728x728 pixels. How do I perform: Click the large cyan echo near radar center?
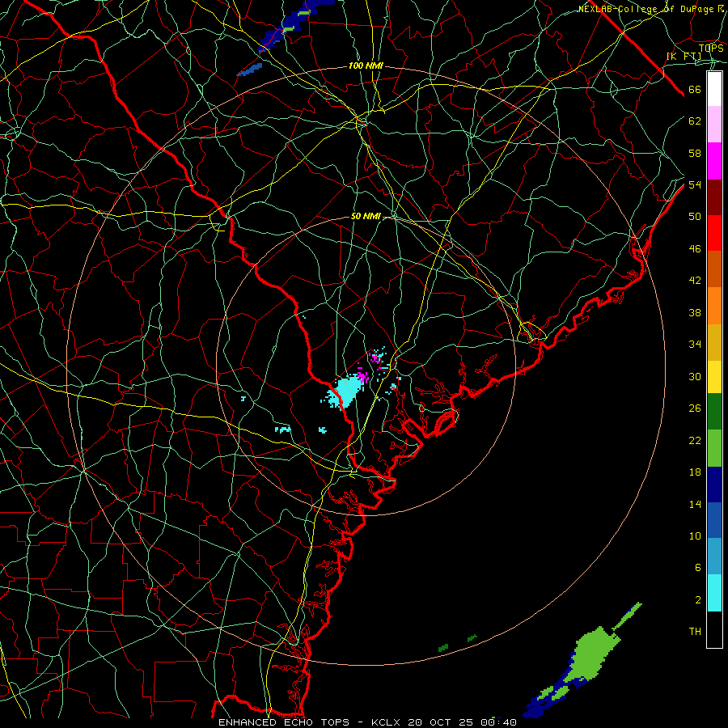pyautogui.click(x=346, y=392)
